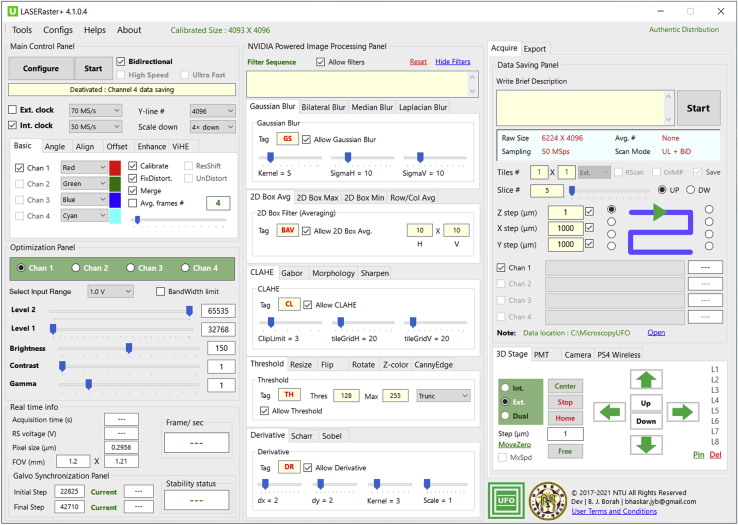Enable the Bidirectional checkbox
This screenshot has width=738, height=525.
(x=122, y=62)
